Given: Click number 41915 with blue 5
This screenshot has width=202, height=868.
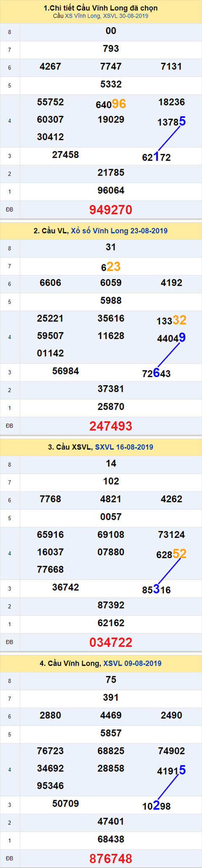Looking at the screenshot, I should (172, 770).
